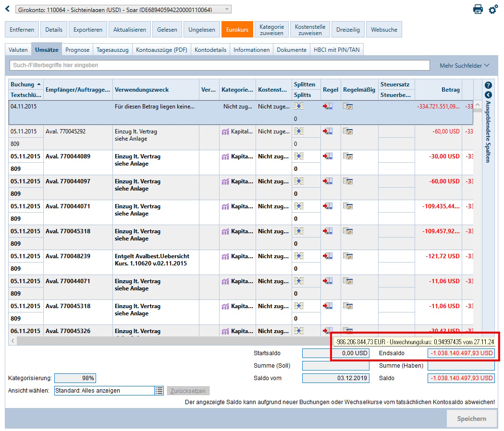Click recurring icon for Aval. 770048239
The image size is (504, 431).
coord(348,256)
